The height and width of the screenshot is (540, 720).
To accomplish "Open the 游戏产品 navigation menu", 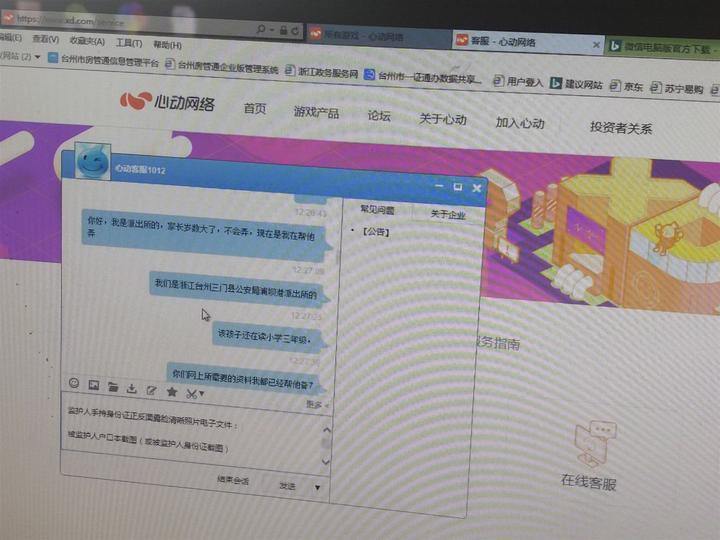I will point(316,112).
